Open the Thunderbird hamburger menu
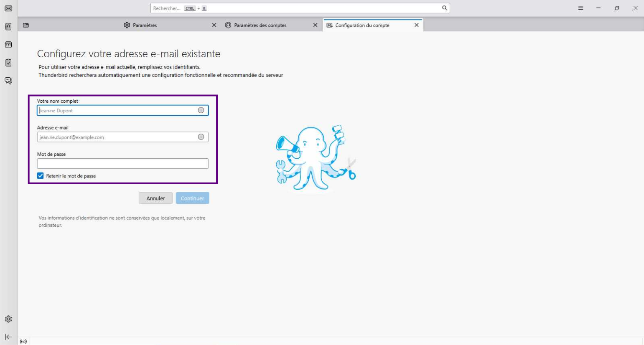 tap(580, 8)
